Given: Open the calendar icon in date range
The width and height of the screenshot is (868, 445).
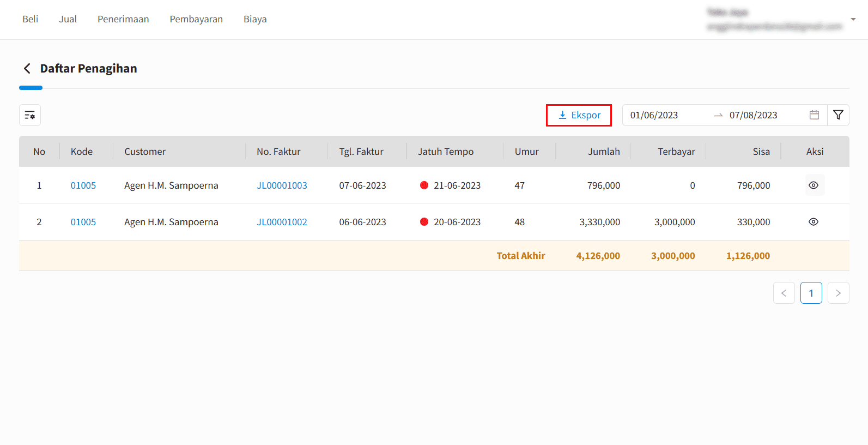Looking at the screenshot, I should pyautogui.click(x=814, y=115).
